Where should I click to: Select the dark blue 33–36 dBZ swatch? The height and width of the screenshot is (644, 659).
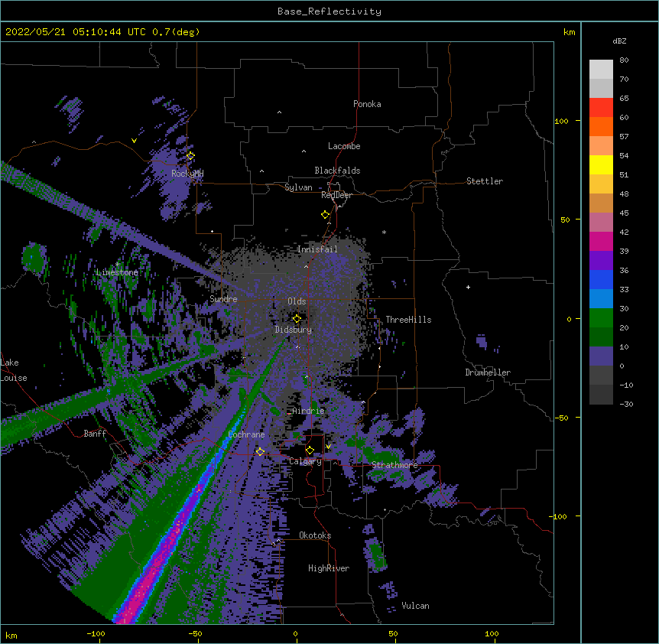(x=601, y=280)
